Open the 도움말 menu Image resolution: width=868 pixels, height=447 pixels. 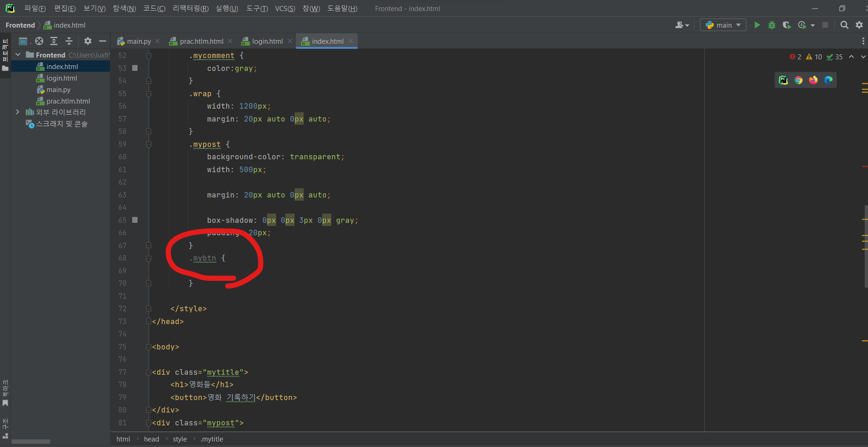342,8
